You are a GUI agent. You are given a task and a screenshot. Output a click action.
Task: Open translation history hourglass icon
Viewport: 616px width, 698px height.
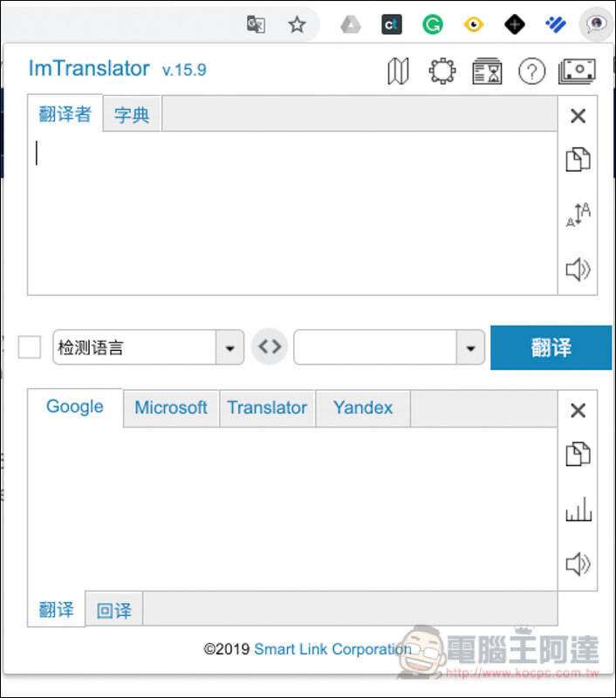(x=488, y=71)
